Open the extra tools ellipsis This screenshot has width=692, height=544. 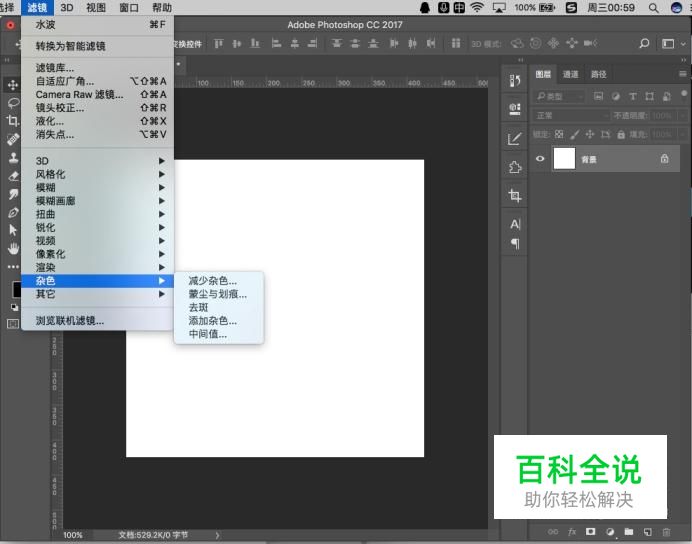pyautogui.click(x=13, y=266)
